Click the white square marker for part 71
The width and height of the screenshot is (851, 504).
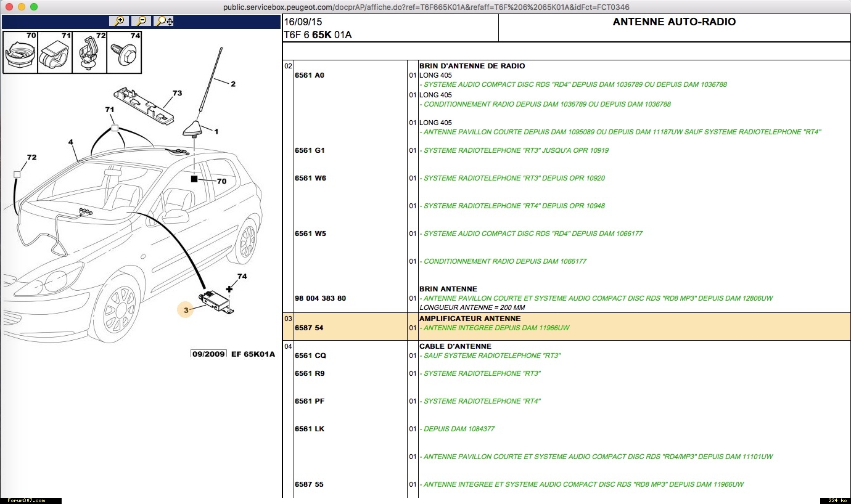tap(115, 128)
